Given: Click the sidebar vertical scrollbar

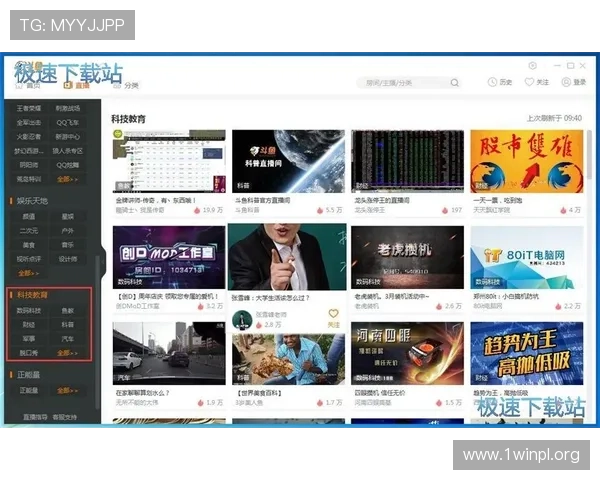Looking at the screenshot, I should pos(98,333).
